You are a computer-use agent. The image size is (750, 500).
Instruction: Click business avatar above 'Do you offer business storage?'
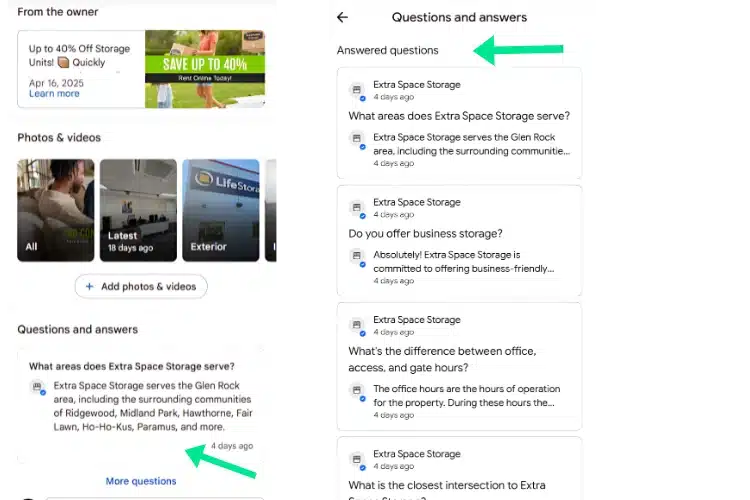pos(357,208)
